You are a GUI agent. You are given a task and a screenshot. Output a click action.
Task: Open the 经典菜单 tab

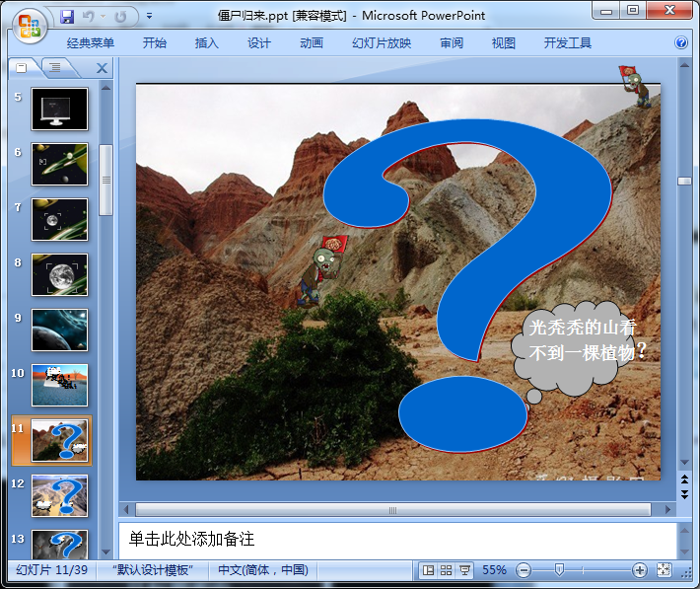click(x=90, y=42)
